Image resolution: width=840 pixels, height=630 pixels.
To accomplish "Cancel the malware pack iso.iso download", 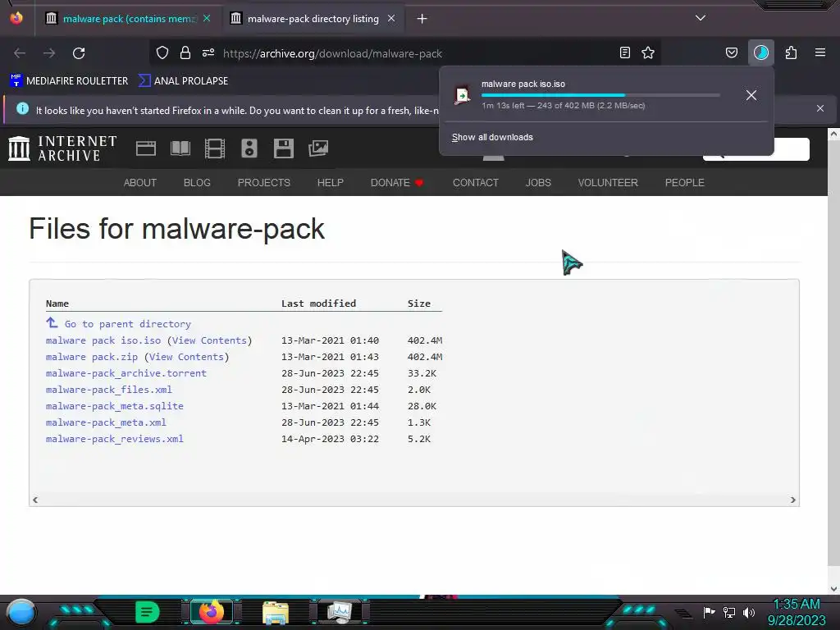I will [x=751, y=95].
